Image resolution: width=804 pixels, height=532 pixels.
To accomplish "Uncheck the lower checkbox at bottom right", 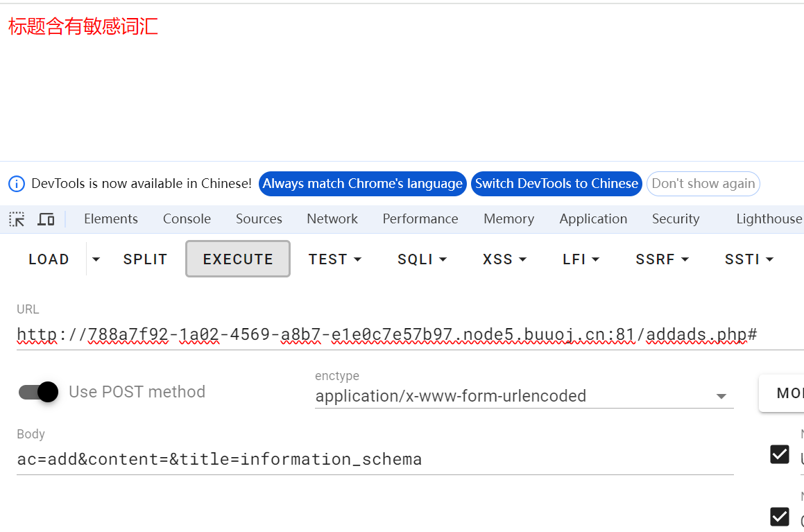I will pos(780,517).
